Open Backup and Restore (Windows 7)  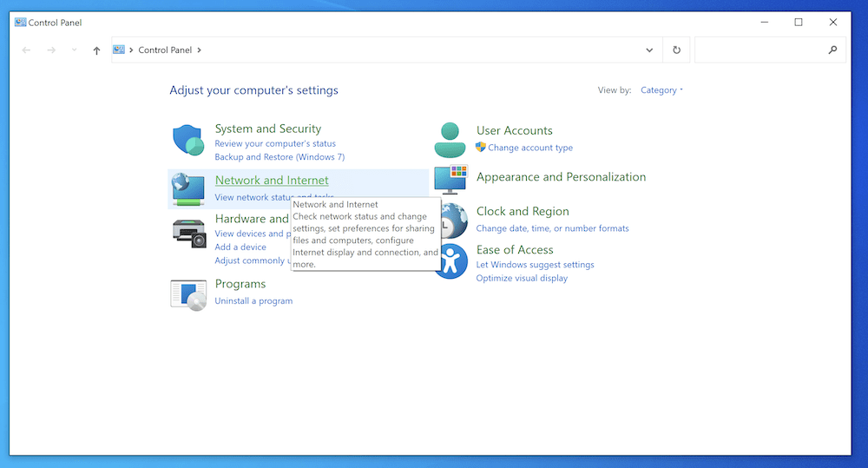coord(279,157)
